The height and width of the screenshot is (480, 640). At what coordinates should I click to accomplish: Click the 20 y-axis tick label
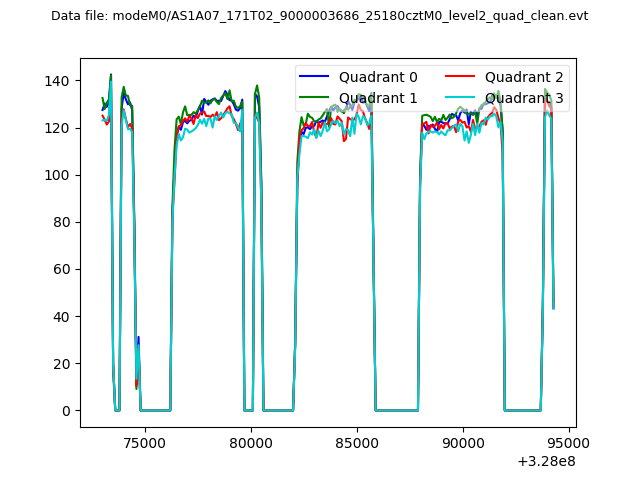[x=63, y=364]
